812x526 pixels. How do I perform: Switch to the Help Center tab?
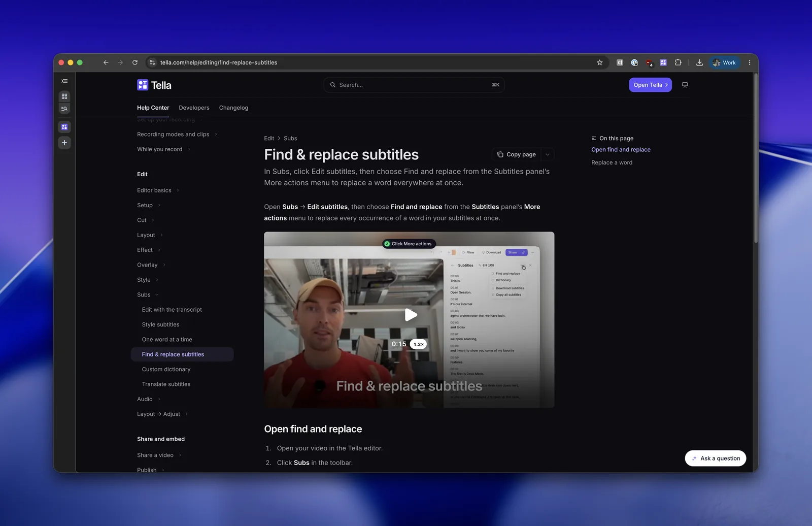[153, 108]
